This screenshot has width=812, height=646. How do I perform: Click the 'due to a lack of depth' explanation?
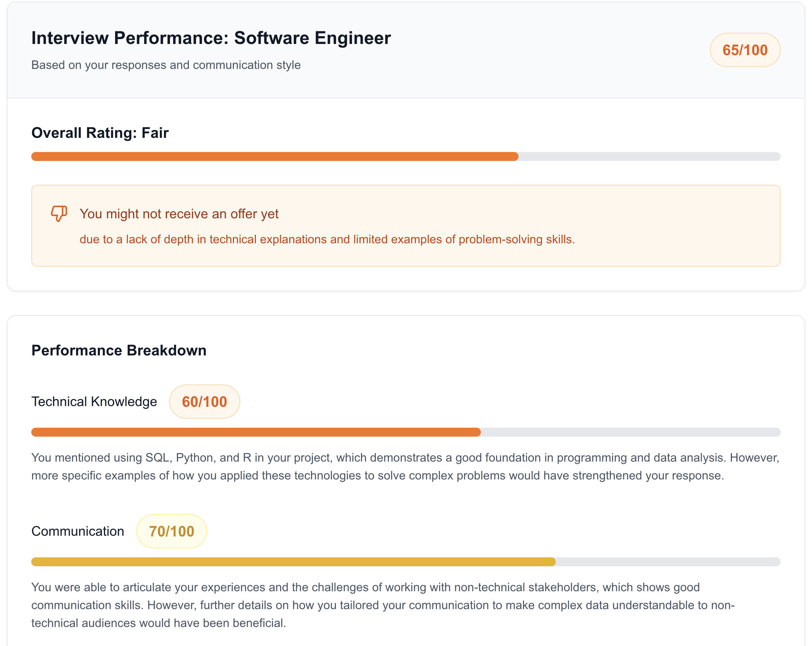coord(327,240)
